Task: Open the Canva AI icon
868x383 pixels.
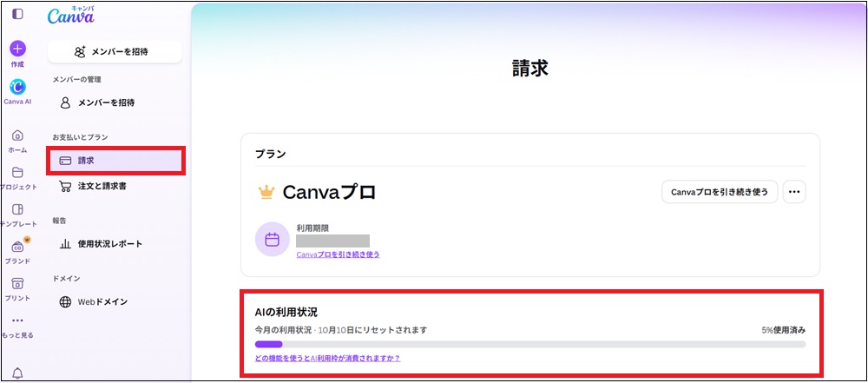Action: [17, 87]
